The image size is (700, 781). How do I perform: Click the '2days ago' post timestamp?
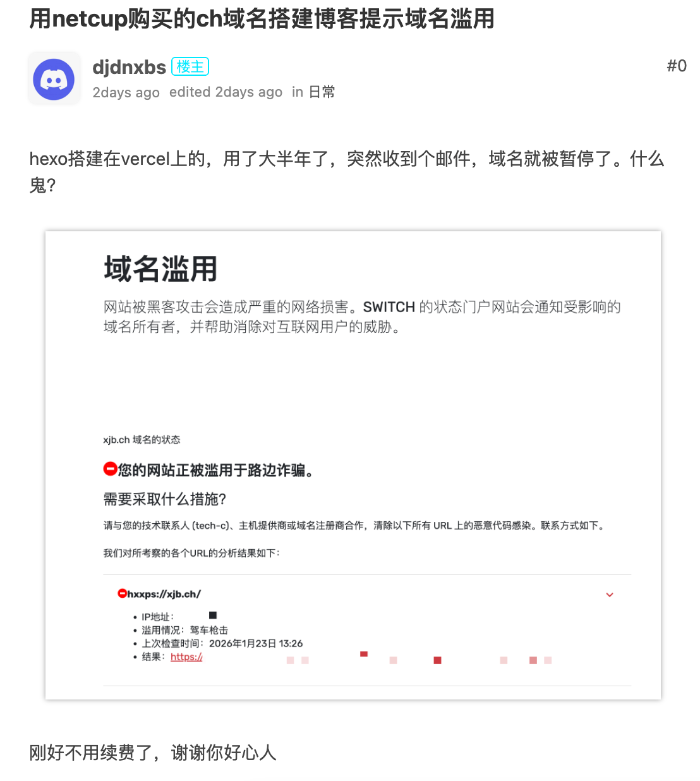coord(126,92)
